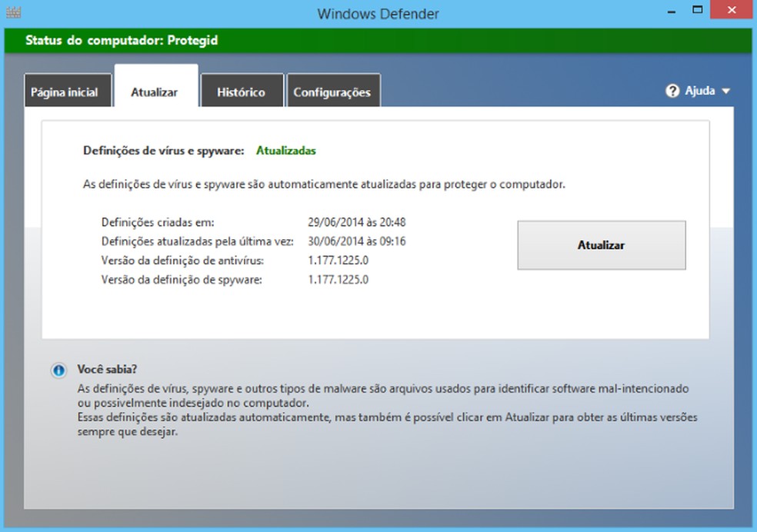This screenshot has height=532, width=757.
Task: Go to the Página inicial tab
Action: (67, 90)
